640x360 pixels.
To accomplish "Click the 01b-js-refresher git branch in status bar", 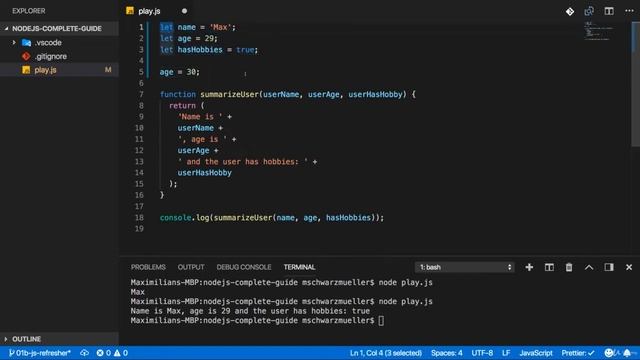I will click(40, 353).
